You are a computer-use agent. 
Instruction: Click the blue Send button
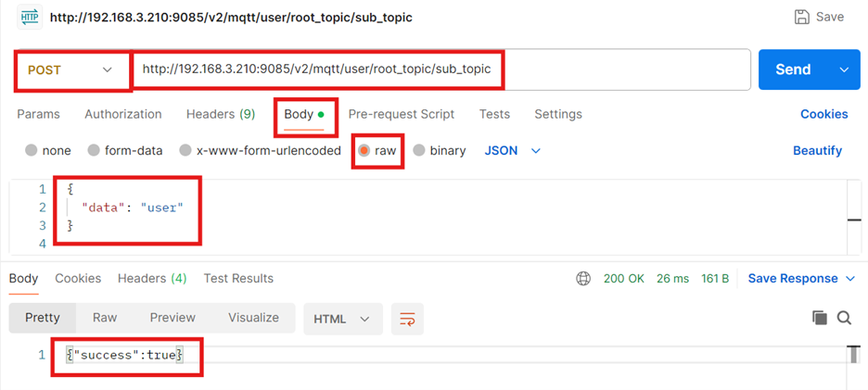point(794,69)
